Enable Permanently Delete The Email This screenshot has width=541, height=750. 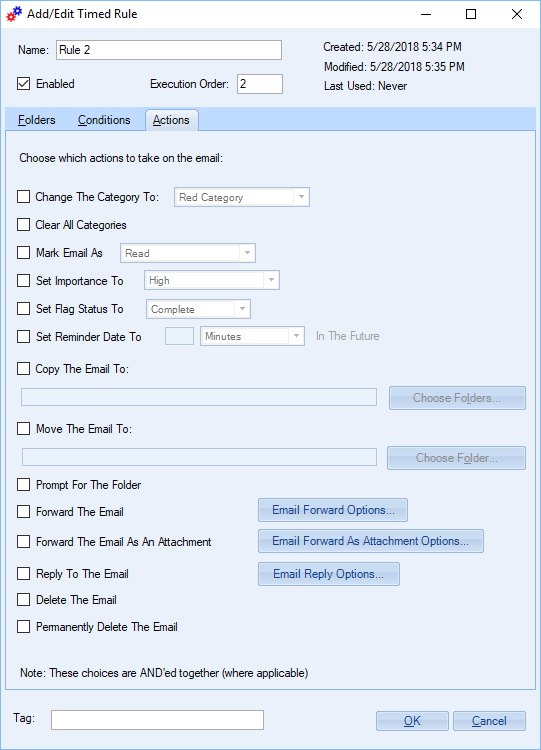(x=23, y=627)
